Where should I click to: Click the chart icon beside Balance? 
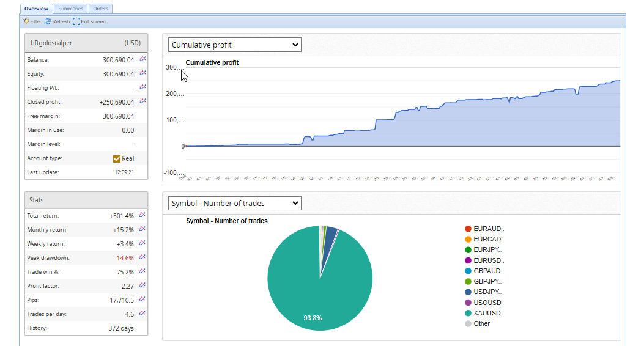click(142, 59)
